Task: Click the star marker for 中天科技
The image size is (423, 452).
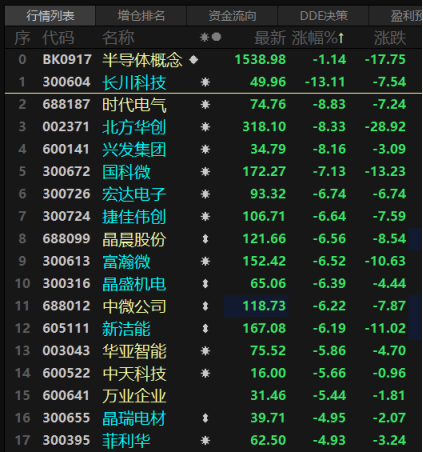Action: click(x=205, y=373)
